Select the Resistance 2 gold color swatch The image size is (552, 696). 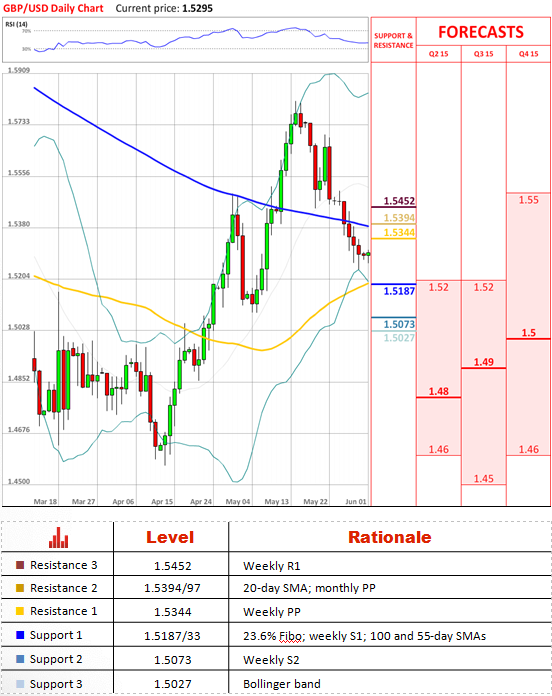pos(20,588)
